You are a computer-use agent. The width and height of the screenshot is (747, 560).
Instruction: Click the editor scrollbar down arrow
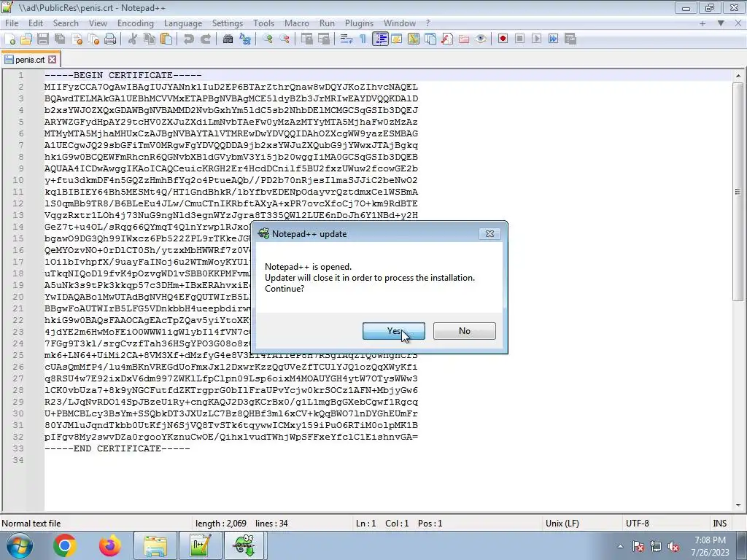pos(738,505)
